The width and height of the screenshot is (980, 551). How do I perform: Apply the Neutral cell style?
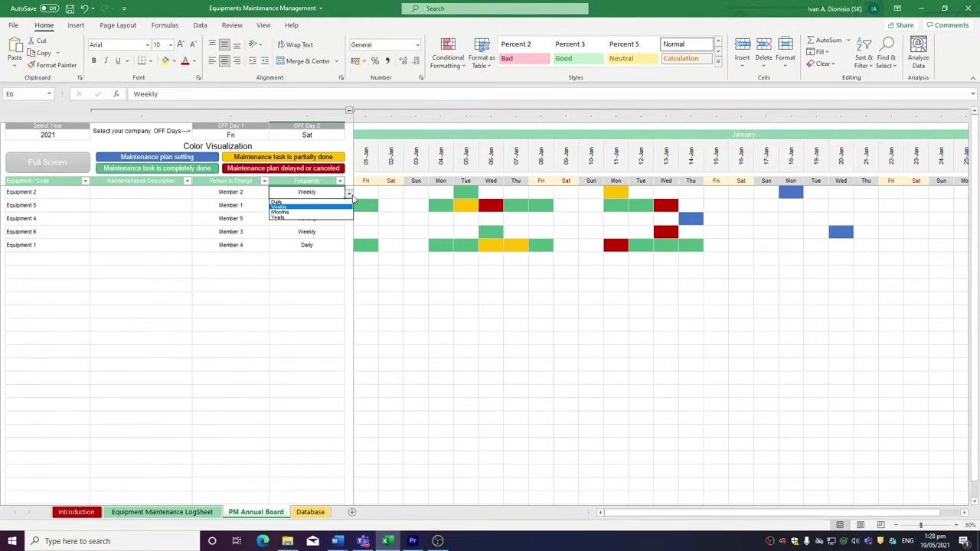(x=633, y=59)
